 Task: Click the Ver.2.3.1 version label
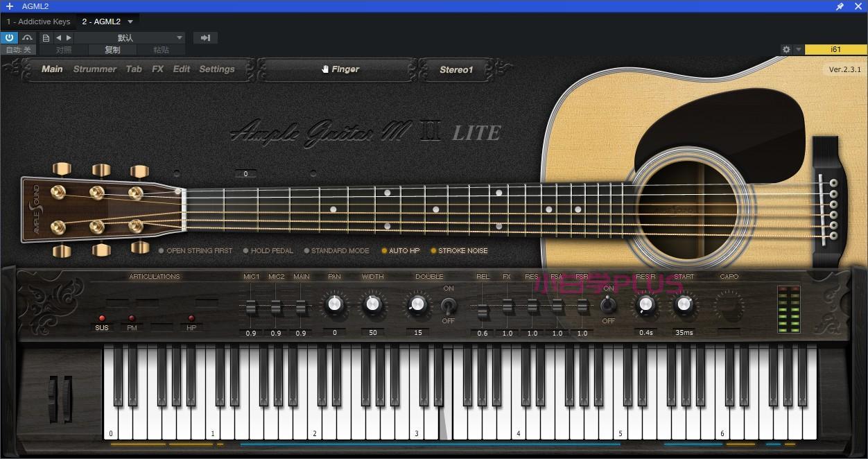point(845,69)
